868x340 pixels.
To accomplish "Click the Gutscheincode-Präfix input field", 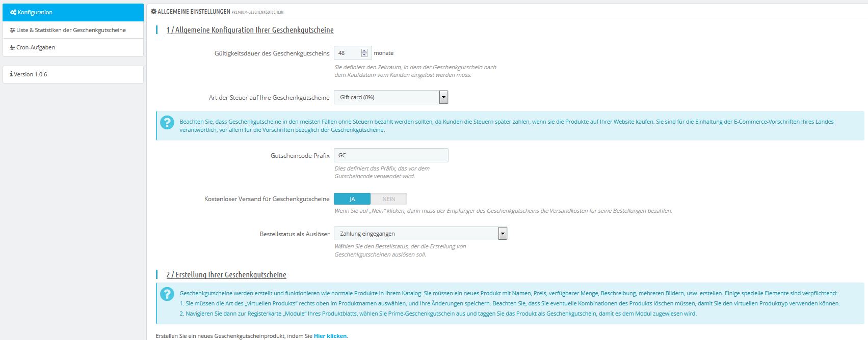I will point(391,155).
